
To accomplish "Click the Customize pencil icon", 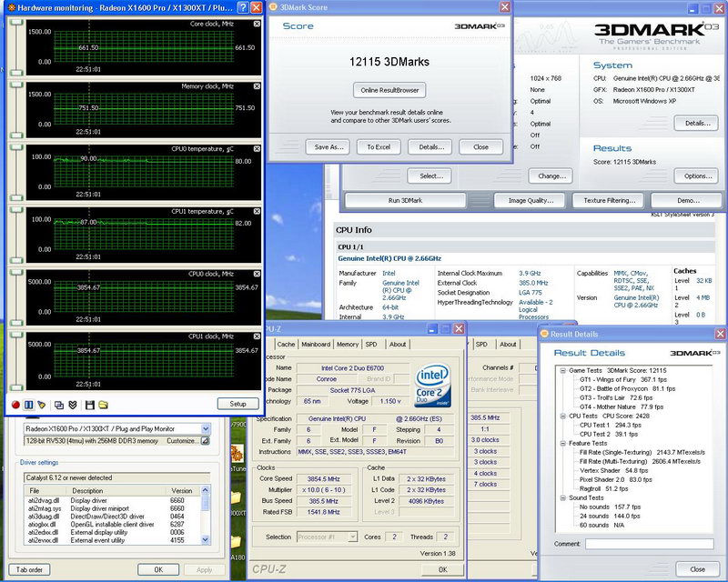I will pyautogui.click(x=205, y=441).
